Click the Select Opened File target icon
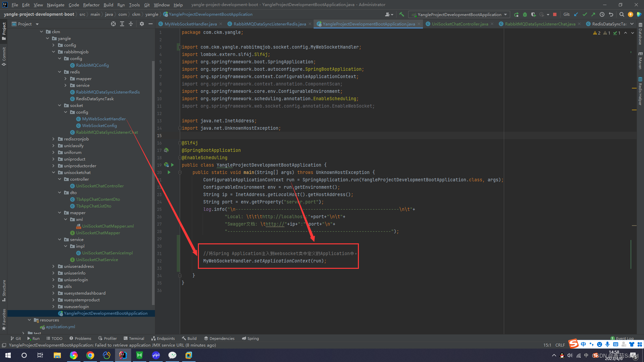The height and width of the screenshot is (362, 644). click(113, 24)
